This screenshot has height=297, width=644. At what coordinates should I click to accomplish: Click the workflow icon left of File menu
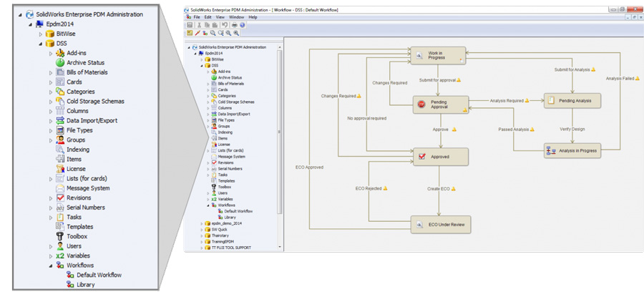pyautogui.click(x=189, y=17)
